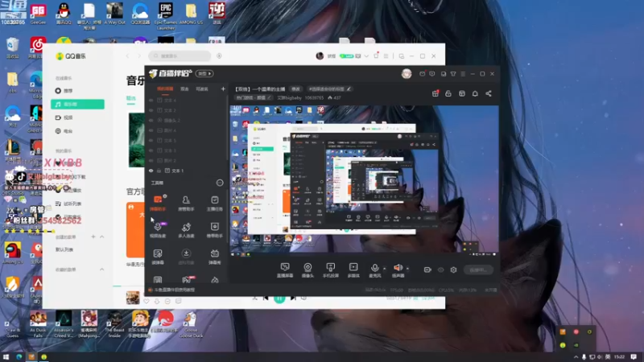This screenshot has height=362, width=644.
Task: Select 音乐馆 in QQ音乐 sidebar
Action: [x=77, y=105]
